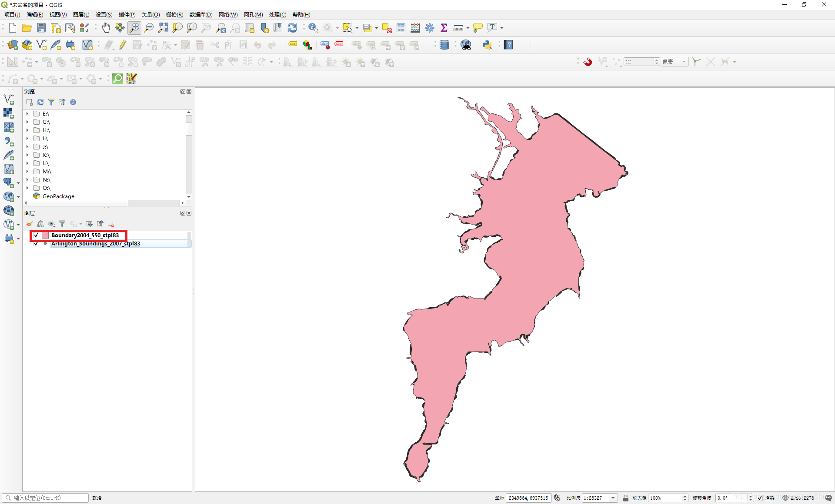Click the EPSG:2276 CRS button
The image size is (835, 504).
click(x=798, y=498)
